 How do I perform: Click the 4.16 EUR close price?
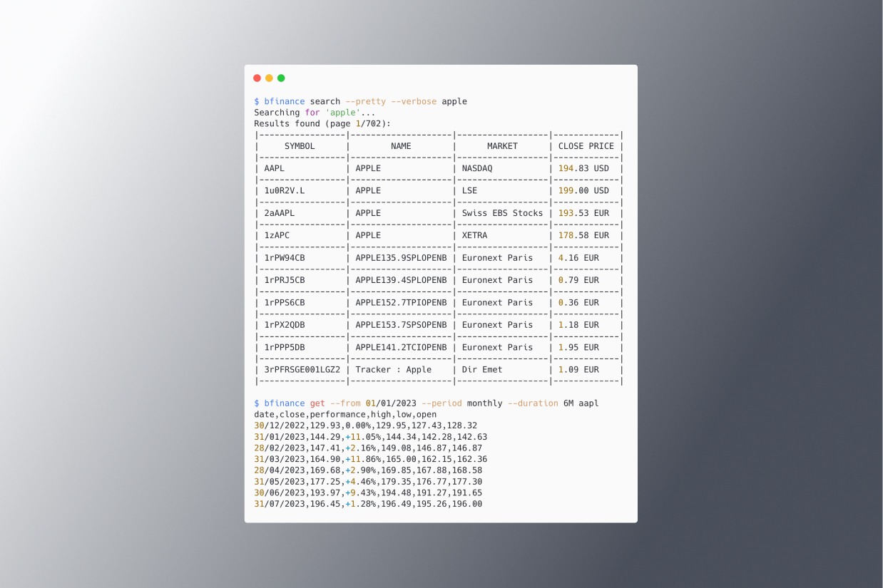point(579,258)
